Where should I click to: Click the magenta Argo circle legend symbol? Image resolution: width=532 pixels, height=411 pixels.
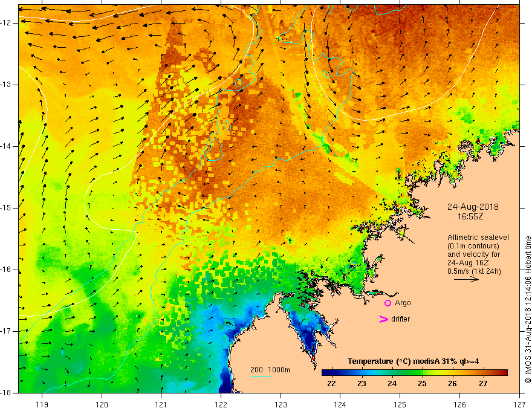(x=388, y=303)
